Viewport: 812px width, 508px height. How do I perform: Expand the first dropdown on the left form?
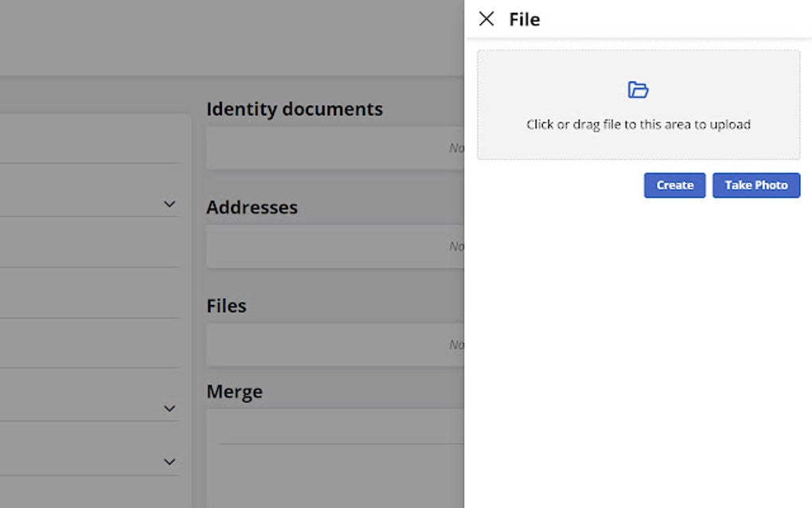point(169,204)
